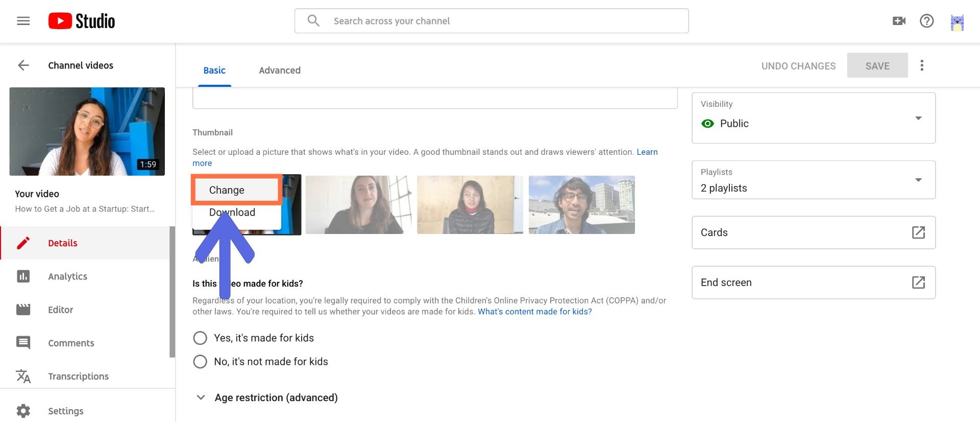Image resolution: width=980 pixels, height=422 pixels.
Task: Select 'Yes, it's made for kids'
Action: [200, 338]
